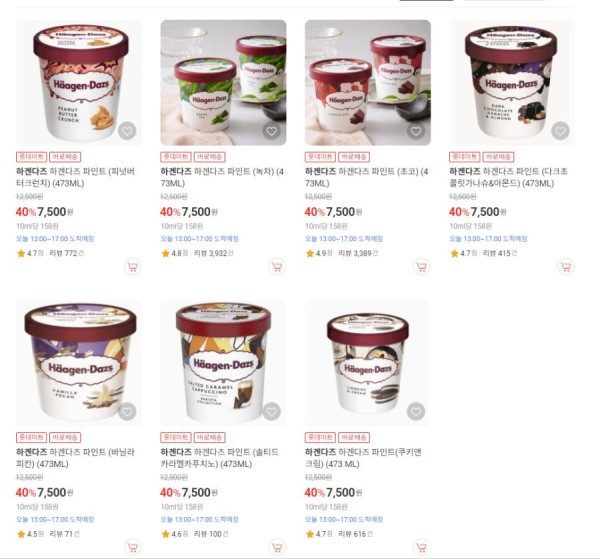
Task: Toggle wishlist heart on Chocolate pint
Action: (x=416, y=131)
